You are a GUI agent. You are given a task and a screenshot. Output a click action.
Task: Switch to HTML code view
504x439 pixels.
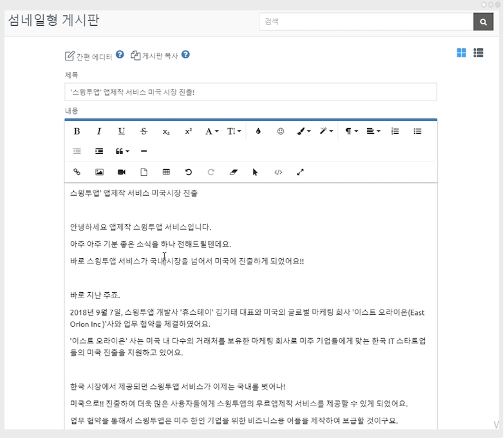click(x=278, y=173)
